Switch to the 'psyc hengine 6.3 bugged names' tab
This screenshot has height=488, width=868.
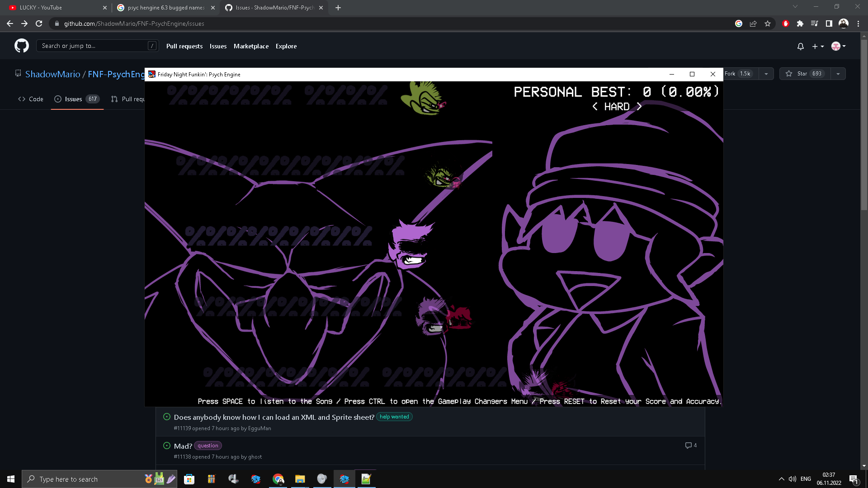point(163,8)
